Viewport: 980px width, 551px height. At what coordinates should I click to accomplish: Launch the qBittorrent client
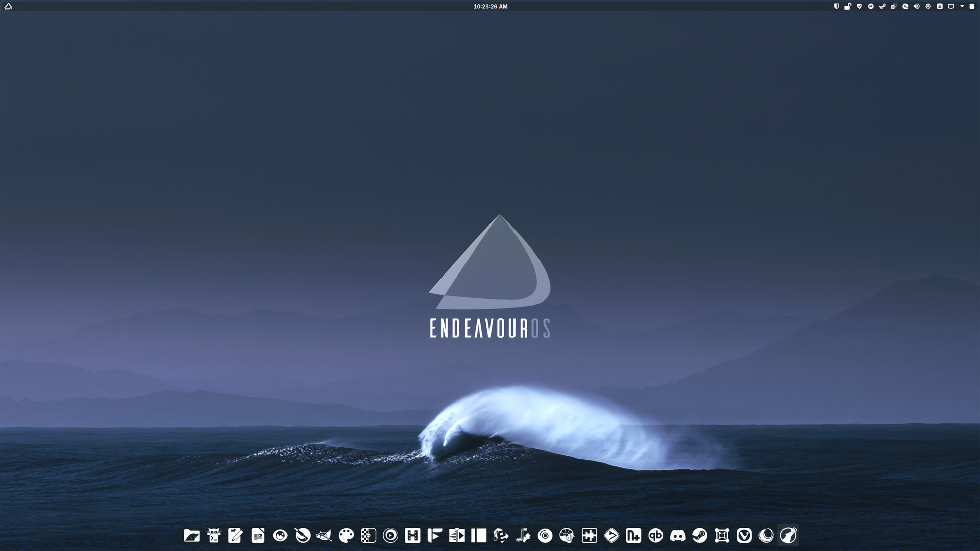655,535
